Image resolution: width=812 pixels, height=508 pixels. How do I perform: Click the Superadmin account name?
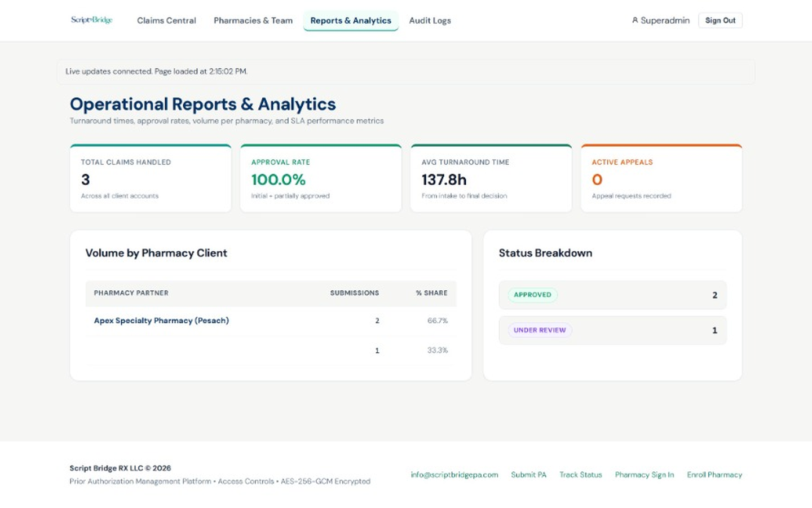point(665,20)
